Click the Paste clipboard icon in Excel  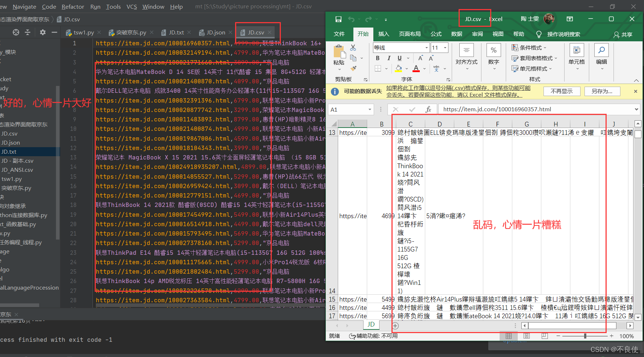[x=340, y=52]
